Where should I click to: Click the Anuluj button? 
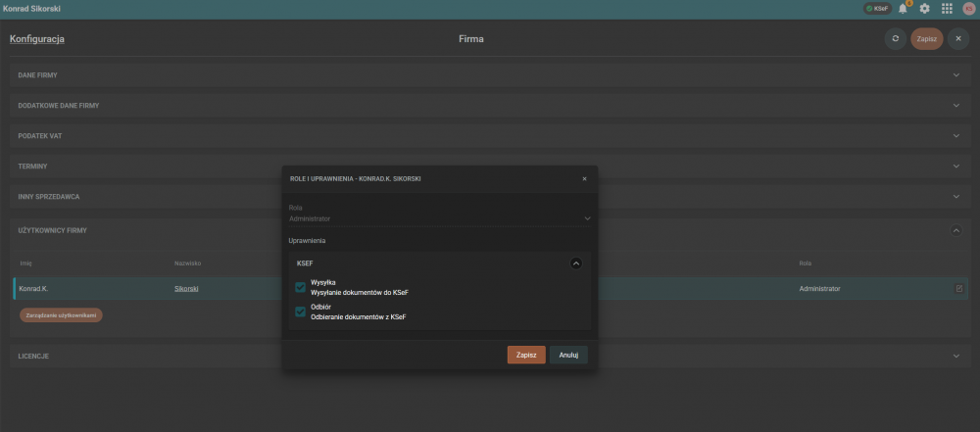[x=568, y=356]
